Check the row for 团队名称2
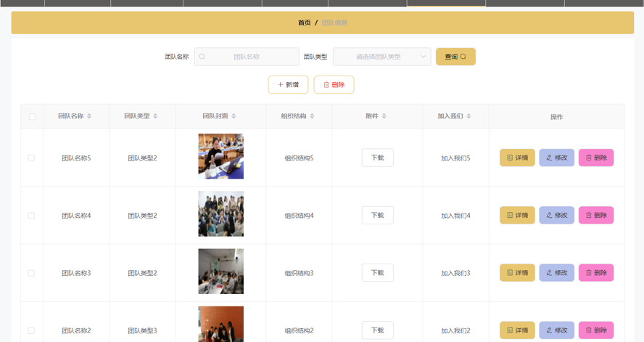Image resolution: width=644 pixels, height=342 pixels. [31, 330]
